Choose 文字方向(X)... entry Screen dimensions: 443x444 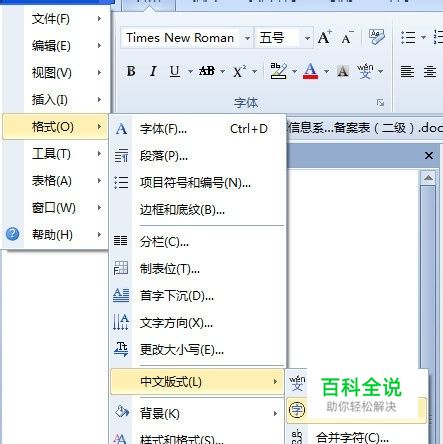point(198,323)
